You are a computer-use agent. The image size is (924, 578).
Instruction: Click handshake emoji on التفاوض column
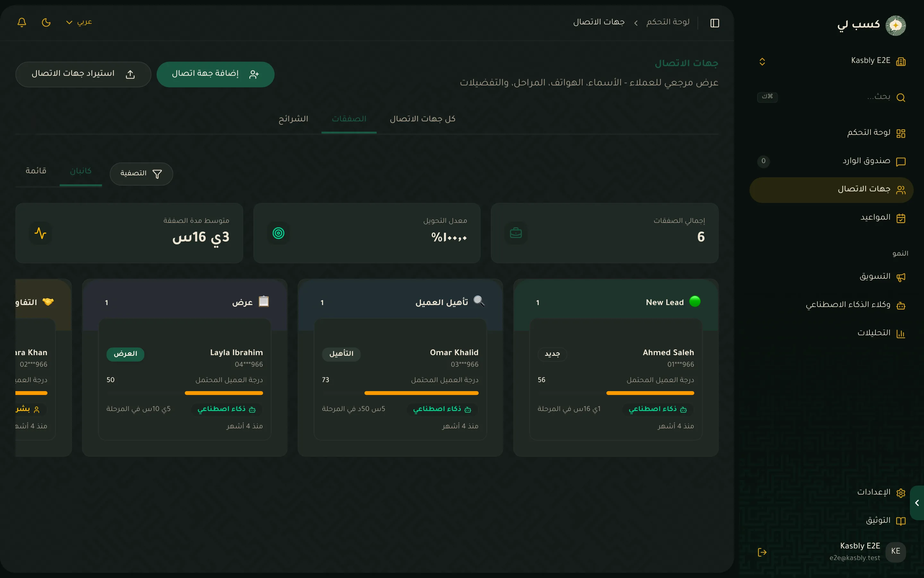(48, 302)
